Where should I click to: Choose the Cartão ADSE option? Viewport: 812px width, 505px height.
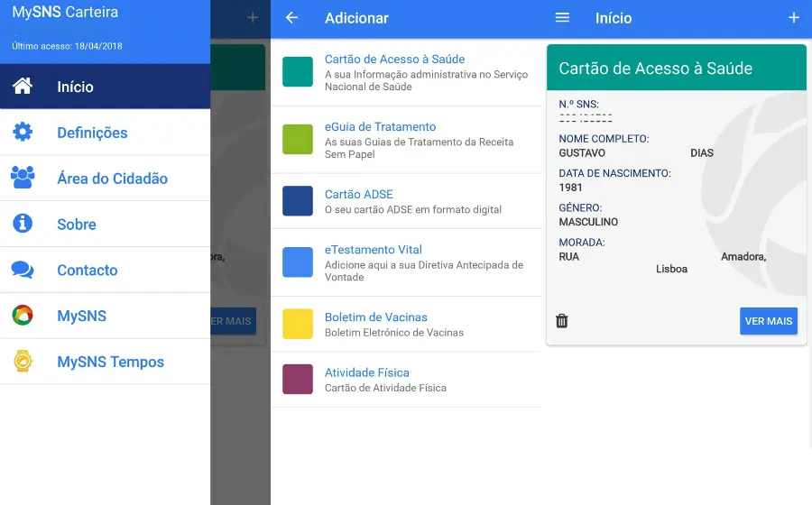pos(359,194)
